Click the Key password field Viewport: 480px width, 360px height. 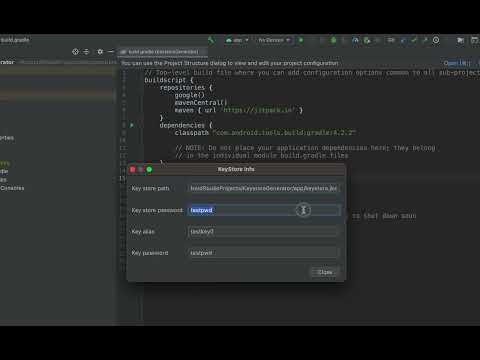pos(263,253)
